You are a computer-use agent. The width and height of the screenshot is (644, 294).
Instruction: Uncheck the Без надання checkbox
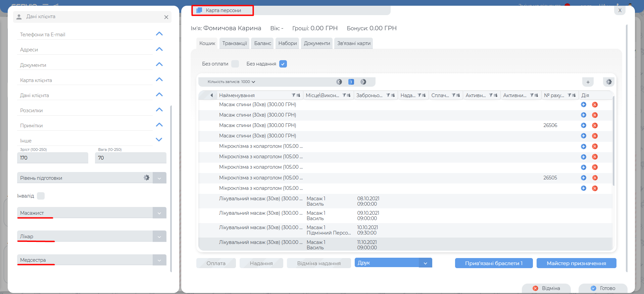click(283, 64)
